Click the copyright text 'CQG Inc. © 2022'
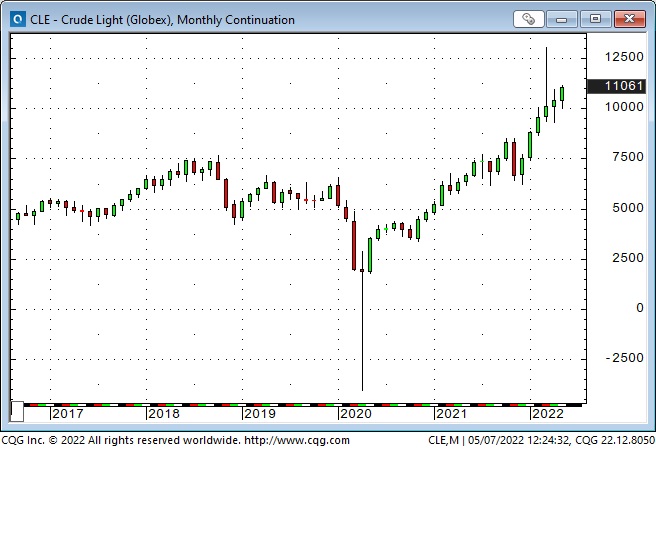The width and height of the screenshot is (656, 553). point(43,440)
